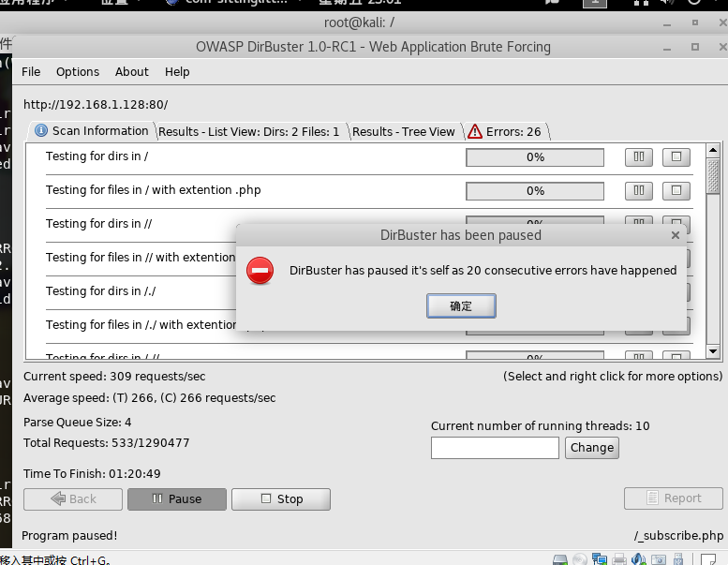Click the target URL http://192.168.1.128:80/

[x=96, y=104]
